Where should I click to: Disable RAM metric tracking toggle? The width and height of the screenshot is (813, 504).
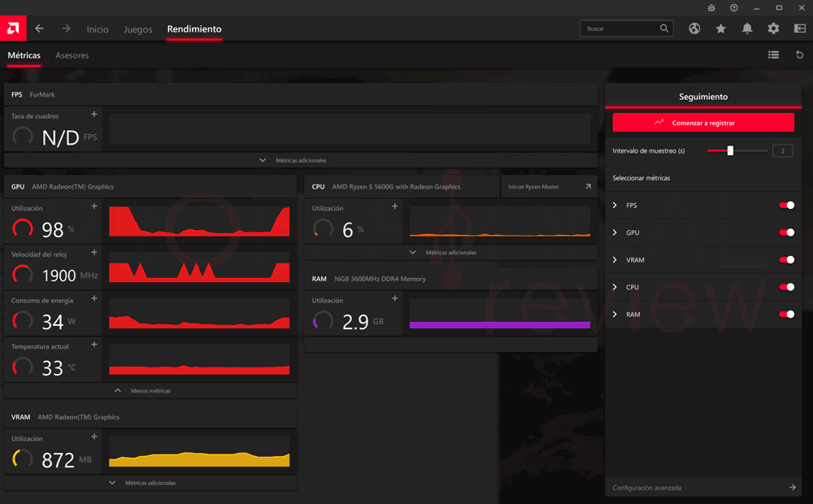point(786,315)
